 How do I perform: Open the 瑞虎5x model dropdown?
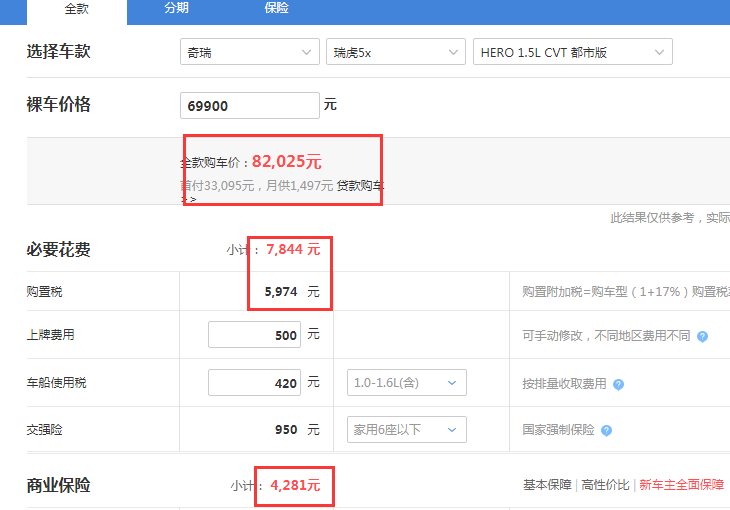[x=396, y=52]
